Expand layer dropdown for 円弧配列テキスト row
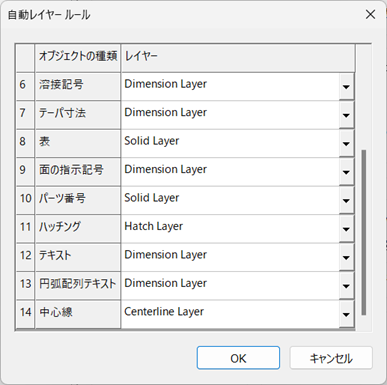The height and width of the screenshot is (385, 387). [346, 286]
